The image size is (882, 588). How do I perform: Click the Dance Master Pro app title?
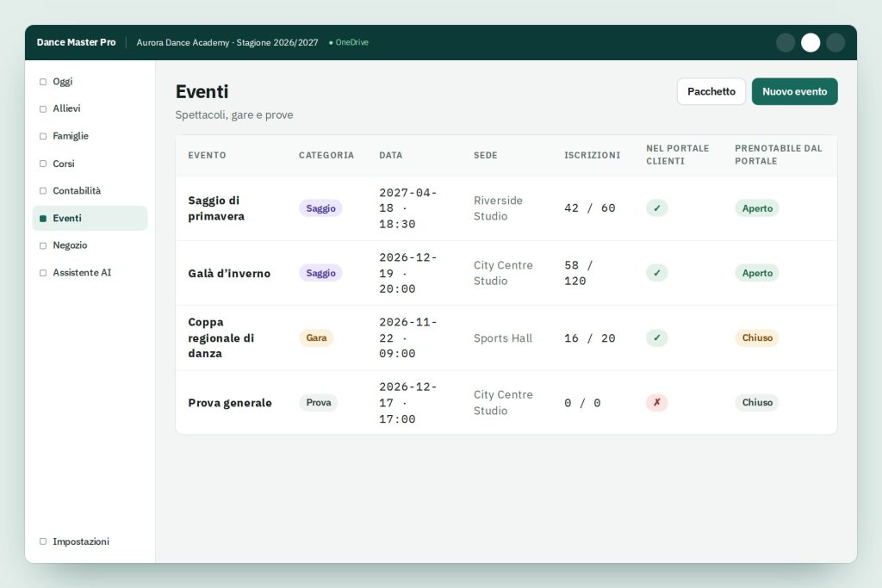pyautogui.click(x=76, y=42)
